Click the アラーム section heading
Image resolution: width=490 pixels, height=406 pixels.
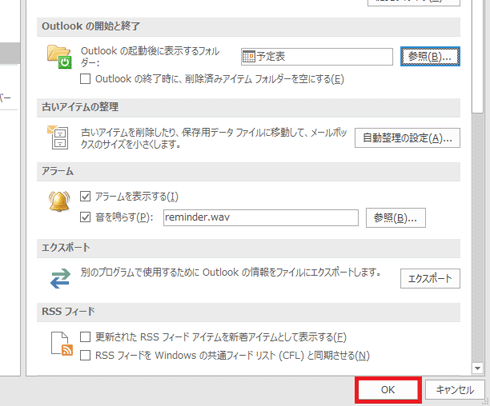pos(57,171)
